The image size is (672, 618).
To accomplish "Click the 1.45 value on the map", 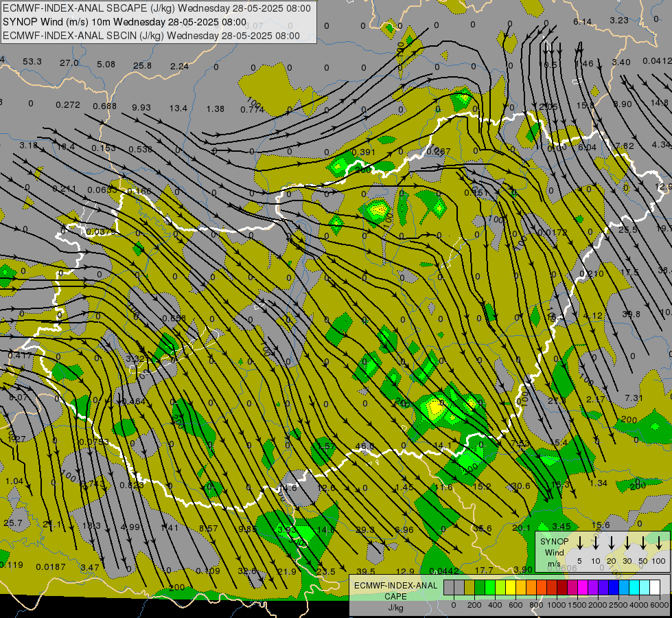I will pyautogui.click(x=404, y=488).
